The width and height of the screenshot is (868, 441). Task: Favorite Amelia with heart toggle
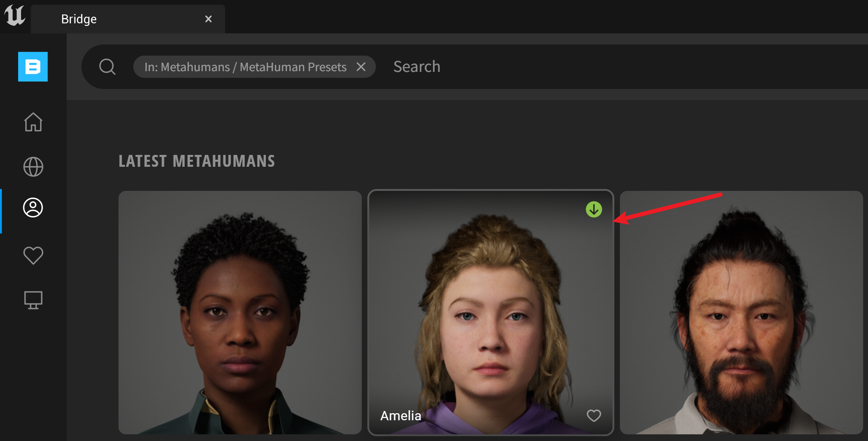pyautogui.click(x=594, y=415)
